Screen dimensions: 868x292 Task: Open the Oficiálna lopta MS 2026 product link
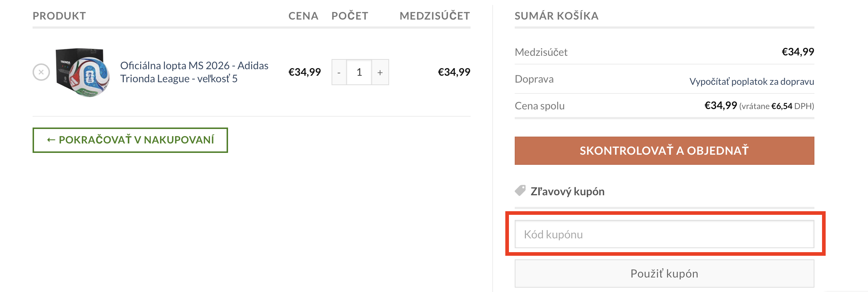coord(194,72)
